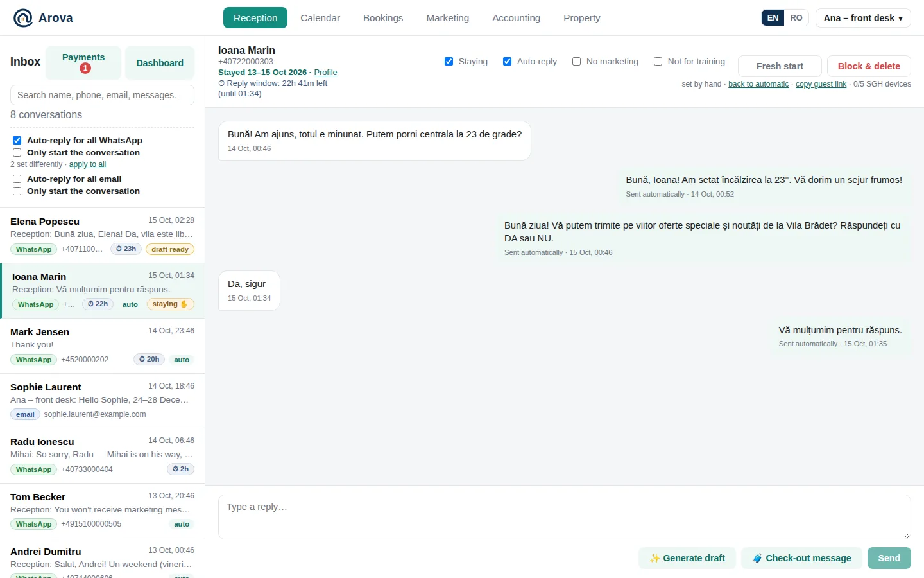The image size is (924, 578).
Task: Click the 23h timer badge for Elena Popescu
Action: [126, 249]
